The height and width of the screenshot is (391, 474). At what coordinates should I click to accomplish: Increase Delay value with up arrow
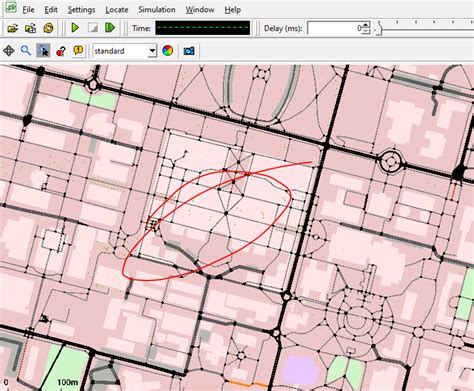366,25
